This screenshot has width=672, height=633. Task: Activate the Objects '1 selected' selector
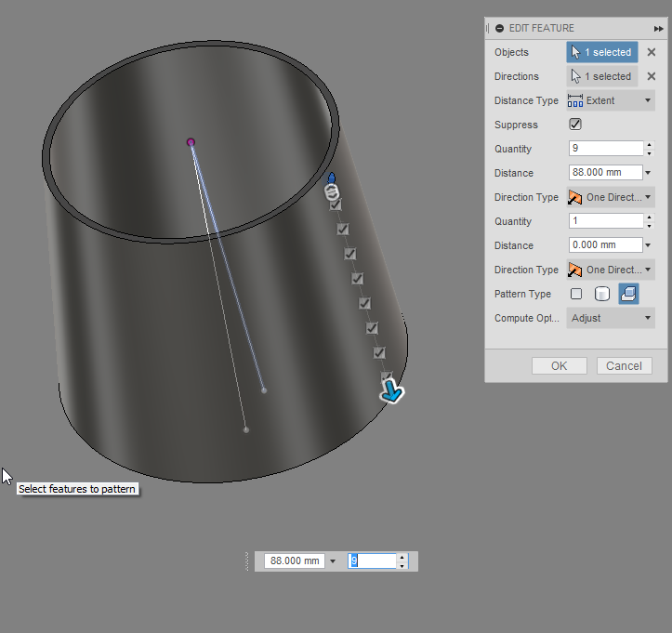602,52
